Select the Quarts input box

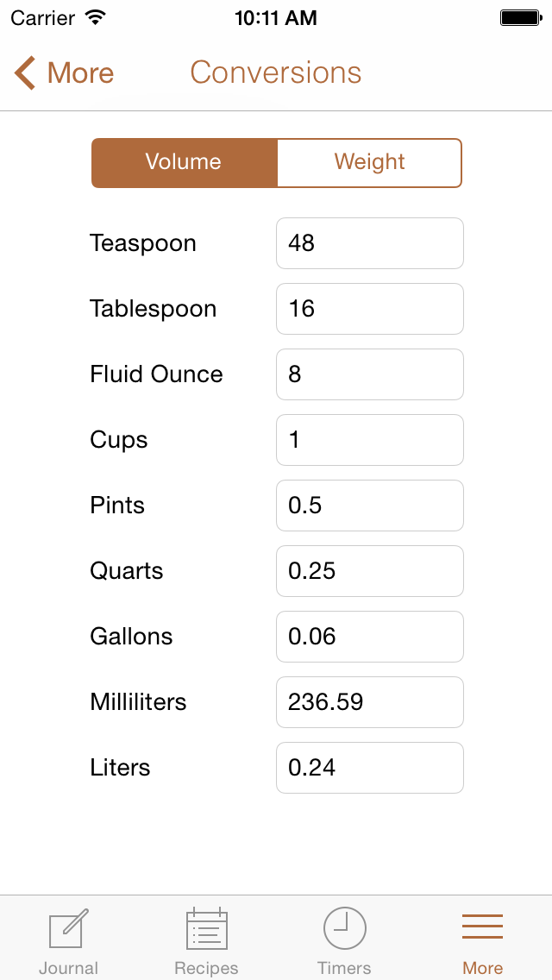(x=370, y=571)
